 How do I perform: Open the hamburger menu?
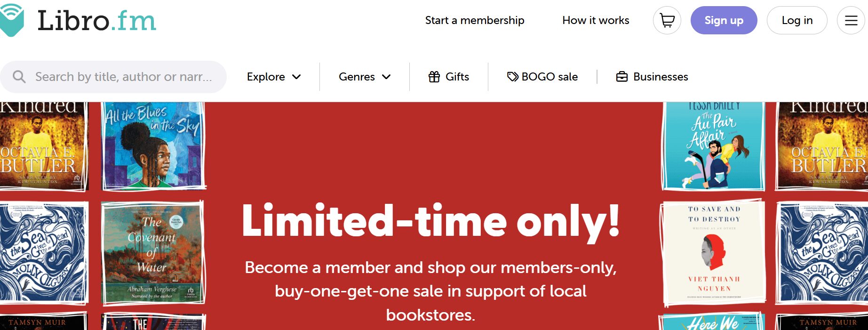851,20
